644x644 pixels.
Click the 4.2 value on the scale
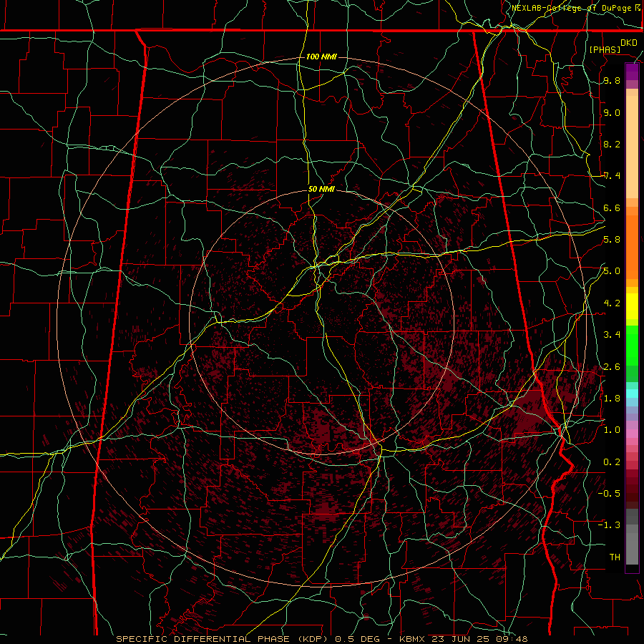[612, 303]
